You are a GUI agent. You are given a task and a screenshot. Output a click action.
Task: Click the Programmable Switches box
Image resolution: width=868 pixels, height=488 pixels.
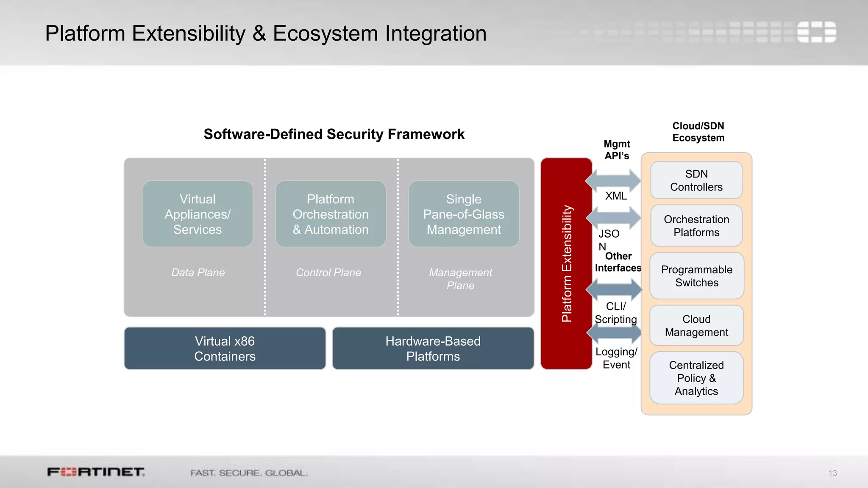pyautogui.click(x=696, y=276)
